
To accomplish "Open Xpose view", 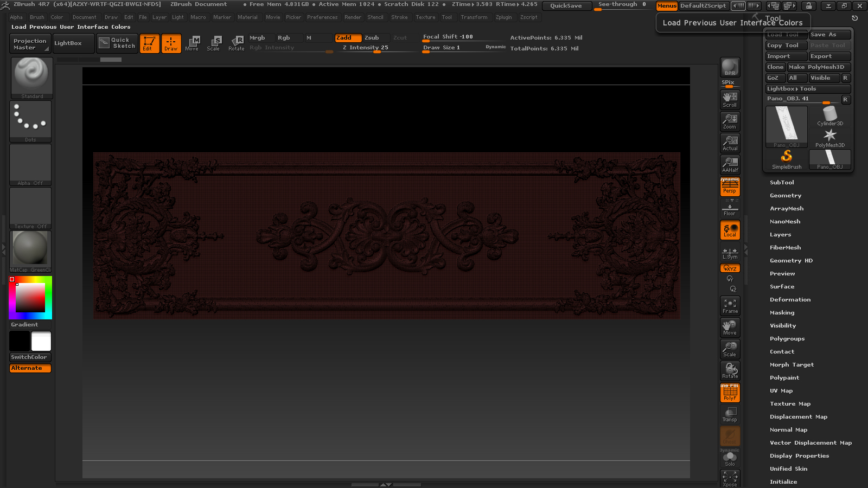I will pyautogui.click(x=730, y=479).
